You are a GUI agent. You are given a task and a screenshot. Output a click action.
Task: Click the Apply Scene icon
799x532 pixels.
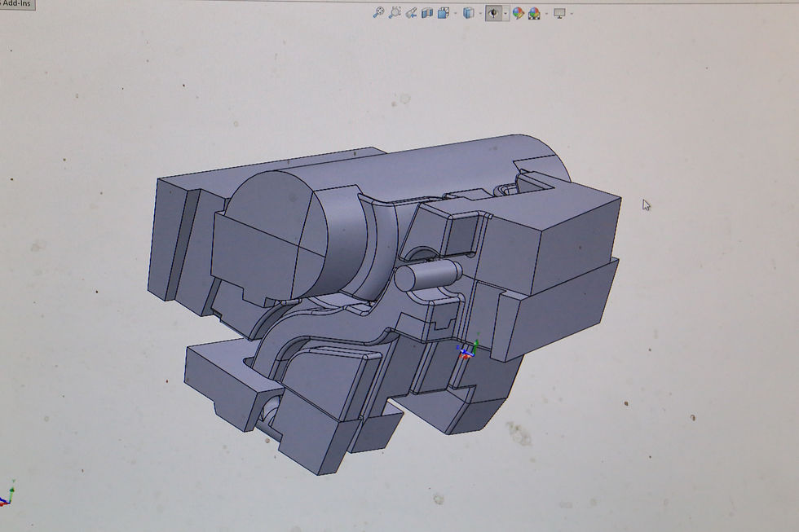534,13
